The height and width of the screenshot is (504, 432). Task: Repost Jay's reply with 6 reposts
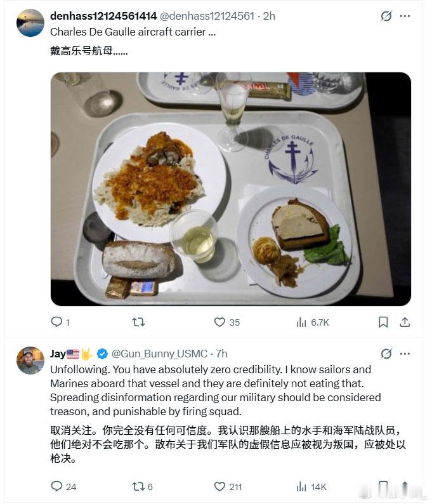click(142, 486)
